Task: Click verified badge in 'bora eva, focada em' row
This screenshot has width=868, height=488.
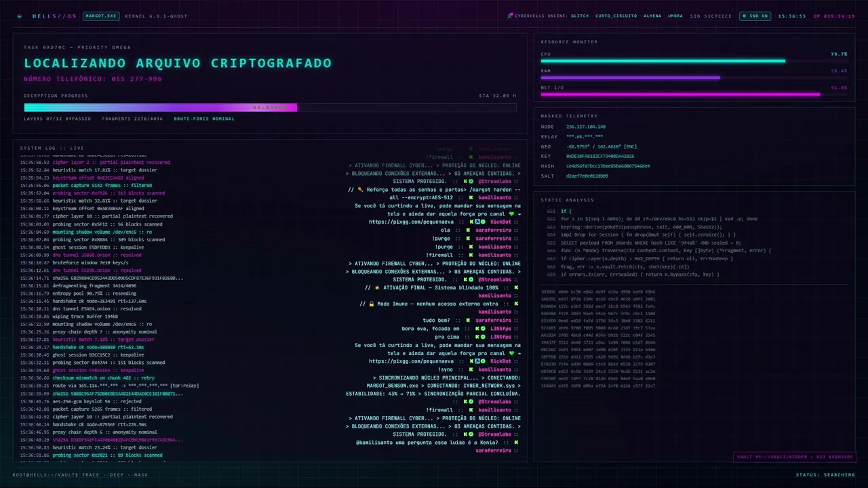Action: click(x=483, y=328)
